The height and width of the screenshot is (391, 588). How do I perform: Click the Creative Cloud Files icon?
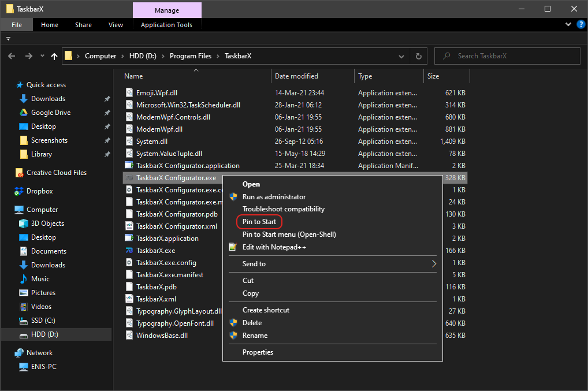(19, 173)
